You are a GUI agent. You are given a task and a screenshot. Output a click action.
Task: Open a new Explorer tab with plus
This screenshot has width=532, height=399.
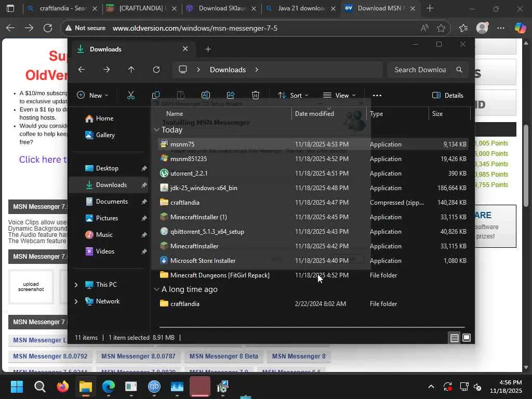pos(208,49)
